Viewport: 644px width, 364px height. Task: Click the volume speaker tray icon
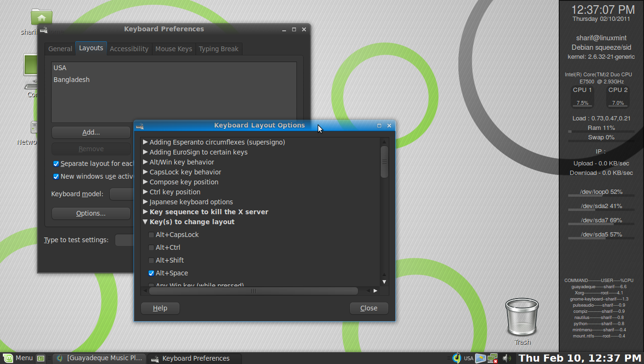506,358
